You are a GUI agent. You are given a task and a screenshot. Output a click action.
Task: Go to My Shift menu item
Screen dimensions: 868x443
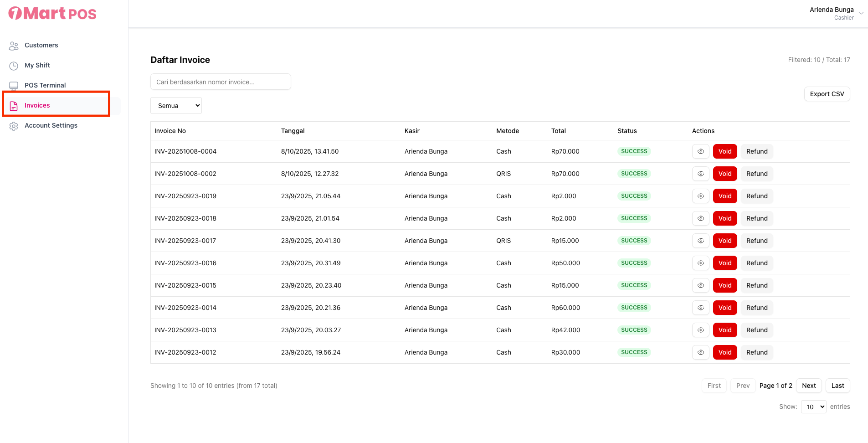[37, 65]
